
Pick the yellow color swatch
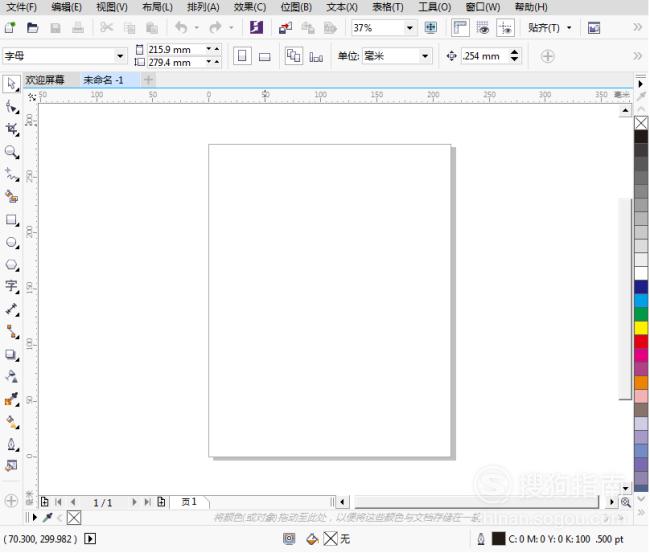(x=641, y=328)
